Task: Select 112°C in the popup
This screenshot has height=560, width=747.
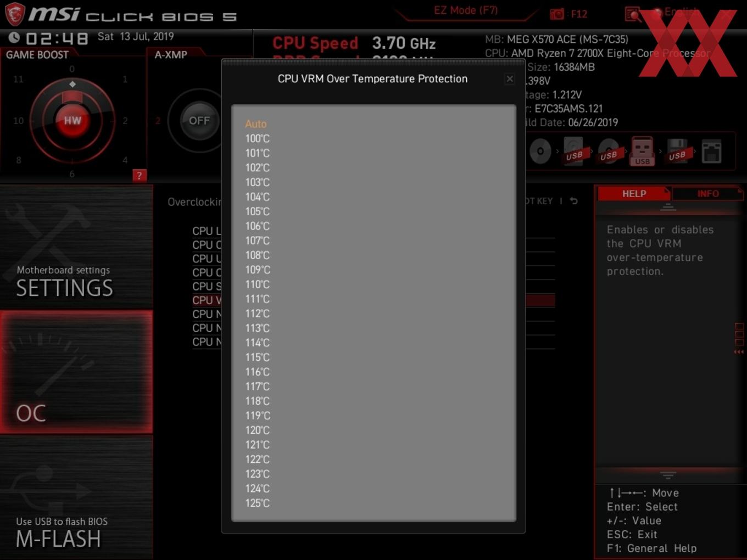Action: (258, 313)
